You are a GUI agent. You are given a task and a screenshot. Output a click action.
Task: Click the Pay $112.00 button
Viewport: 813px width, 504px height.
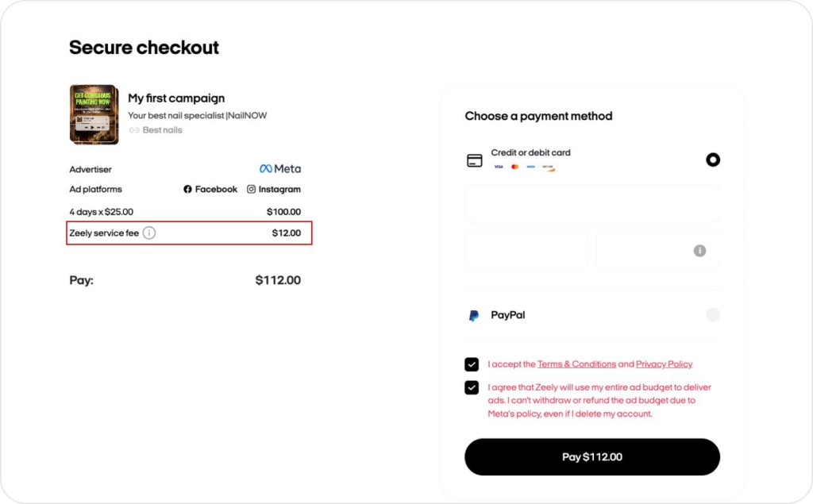tap(591, 457)
